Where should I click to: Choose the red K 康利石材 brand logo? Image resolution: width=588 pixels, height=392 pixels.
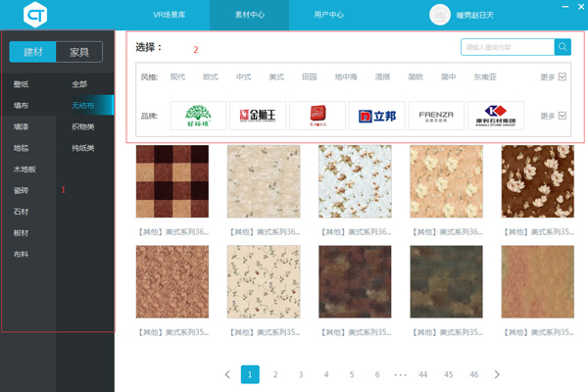pos(496,116)
